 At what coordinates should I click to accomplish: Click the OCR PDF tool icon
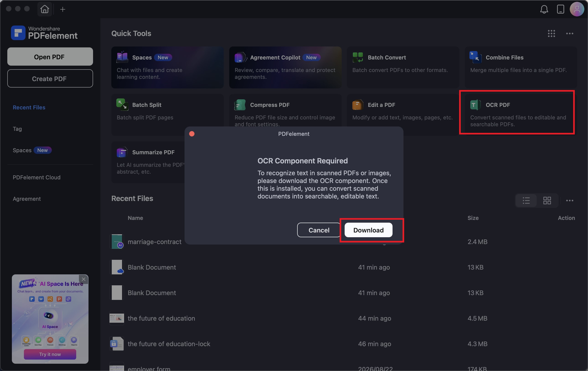click(475, 105)
